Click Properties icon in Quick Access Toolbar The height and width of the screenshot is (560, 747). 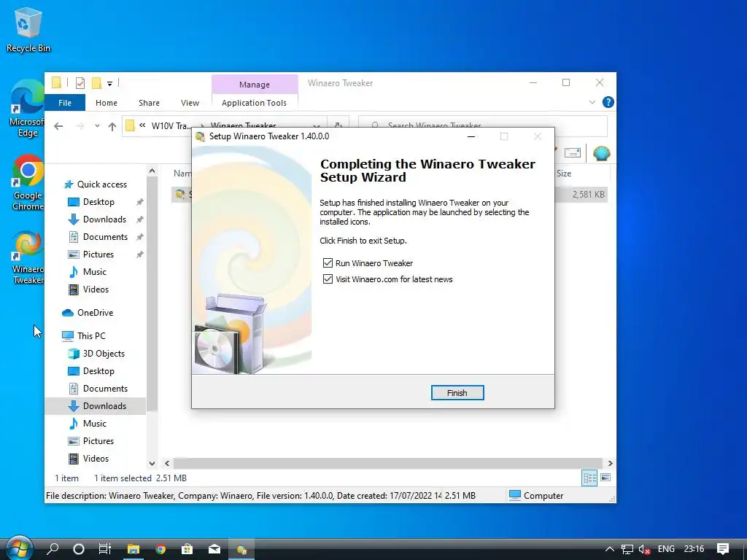[80, 83]
